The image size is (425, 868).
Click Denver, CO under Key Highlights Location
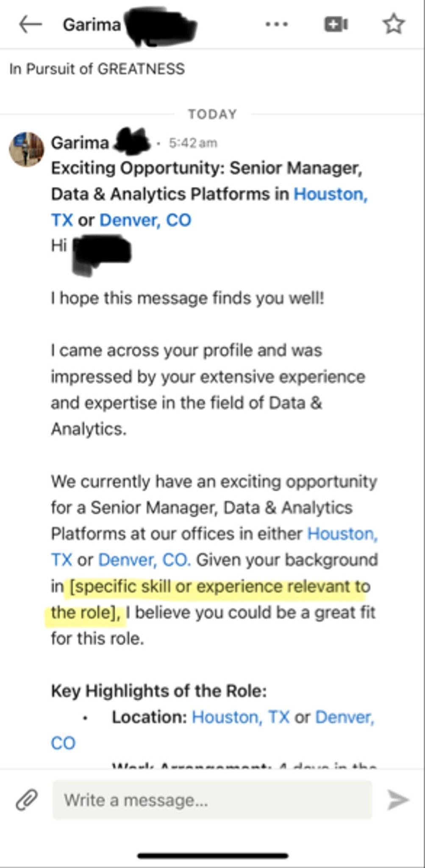pos(346,717)
